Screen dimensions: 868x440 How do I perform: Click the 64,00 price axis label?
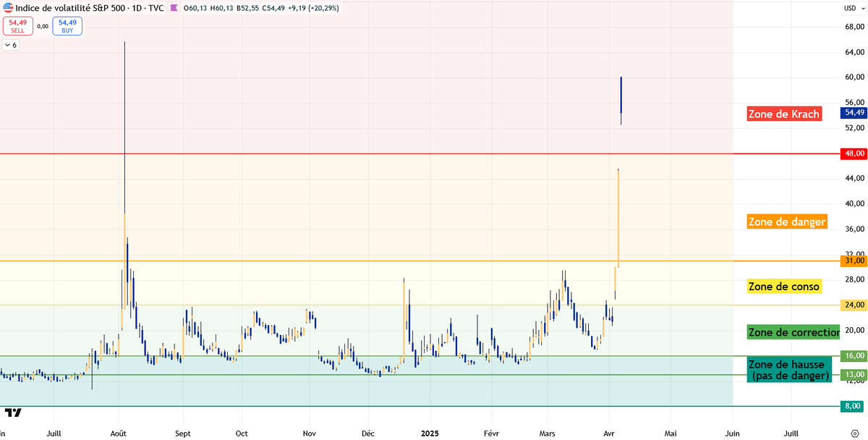coord(854,52)
